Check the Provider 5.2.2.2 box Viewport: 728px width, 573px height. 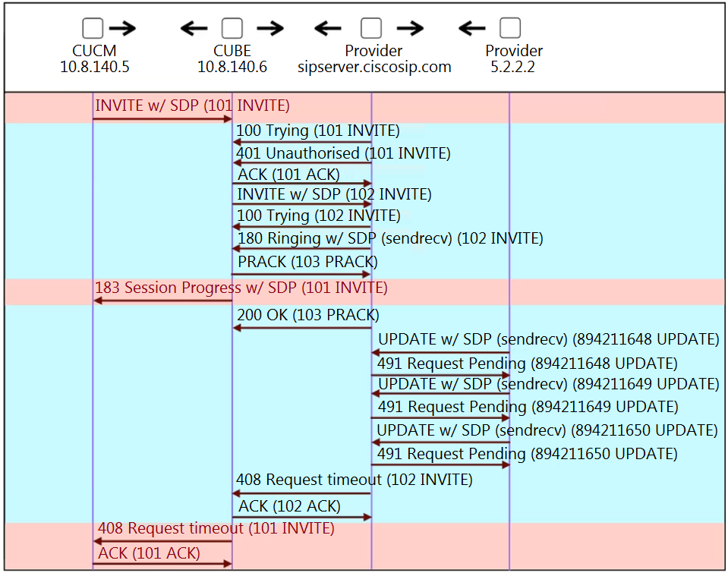(510, 29)
